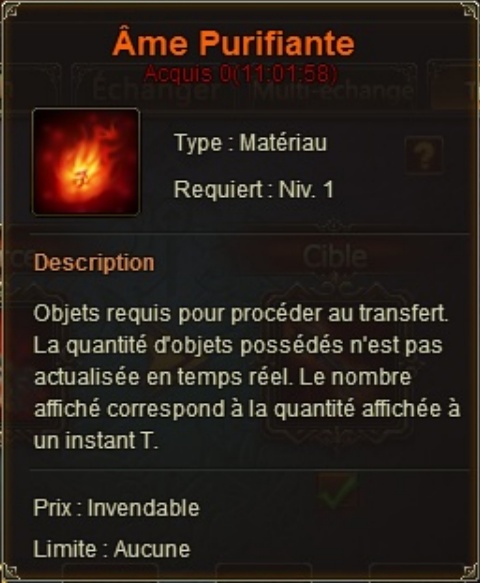This screenshot has width=480, height=583.
Task: Click the bottom-right corner ornament of tooltip
Action: (471, 573)
